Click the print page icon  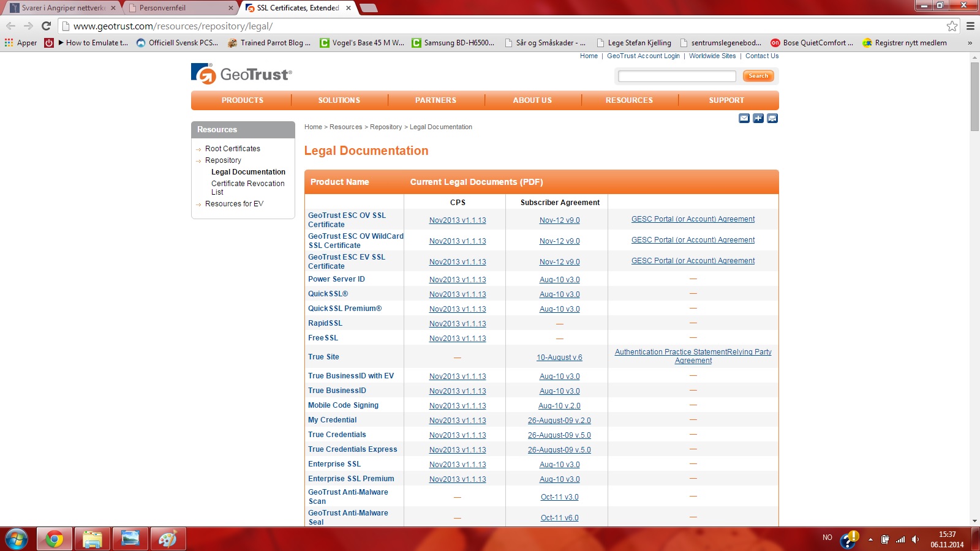772,118
